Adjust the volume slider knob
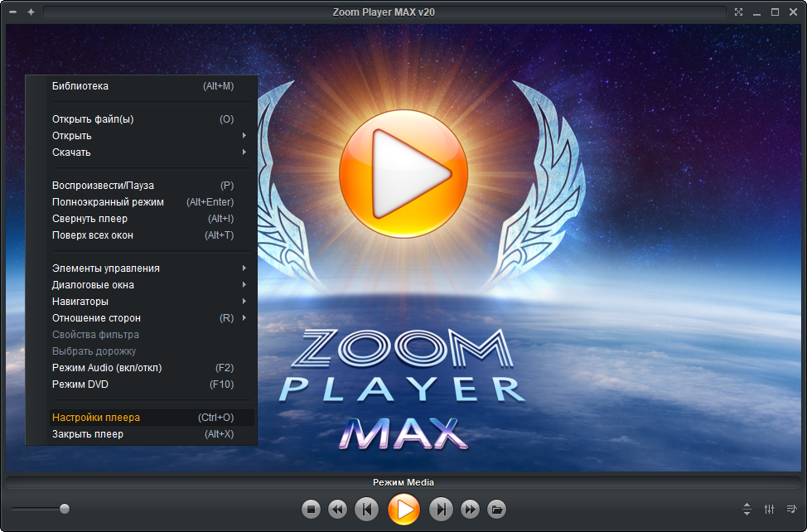Image resolution: width=807 pixels, height=532 pixels. point(65,509)
